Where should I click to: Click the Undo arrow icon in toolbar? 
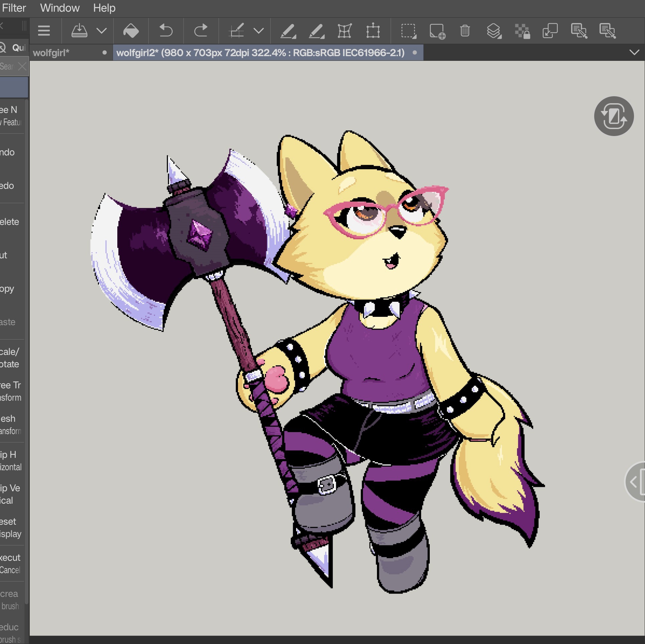coord(166,31)
